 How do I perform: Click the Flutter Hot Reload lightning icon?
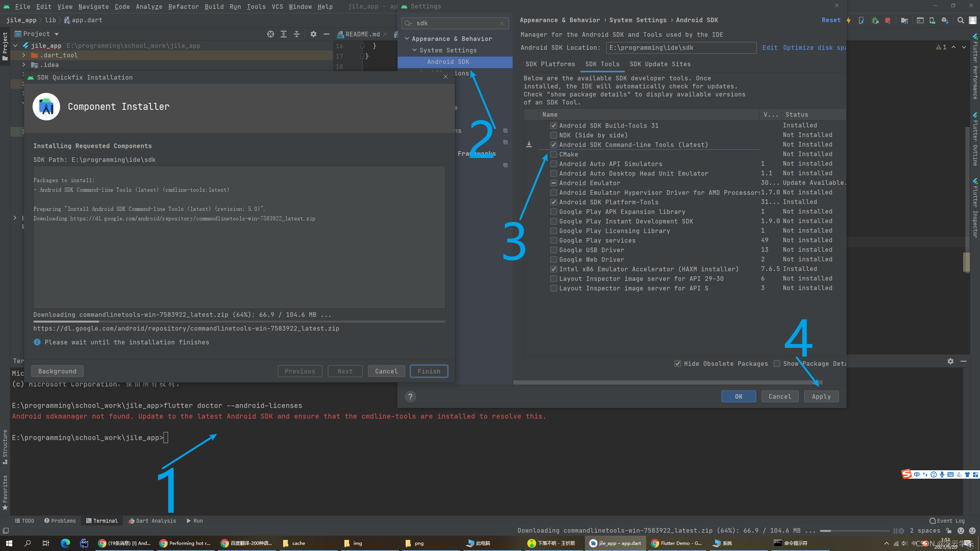pyautogui.click(x=849, y=20)
